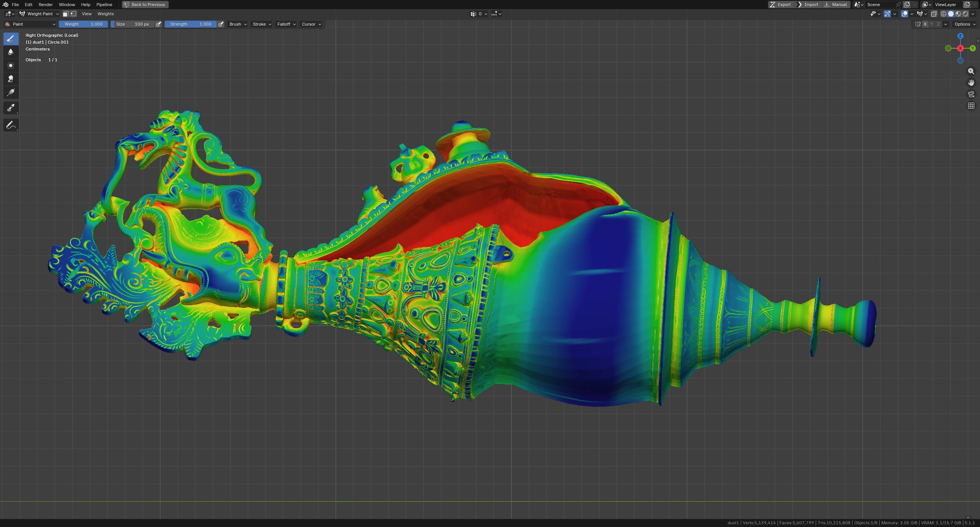Viewport: 980px width, 527px height.
Task: Expand the Falloff settings popover
Action: click(x=286, y=24)
